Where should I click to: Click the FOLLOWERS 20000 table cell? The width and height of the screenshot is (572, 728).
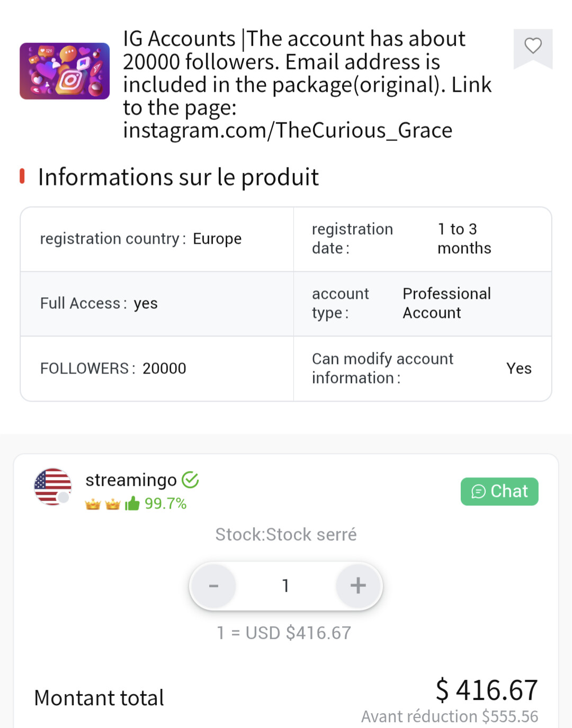point(157,368)
